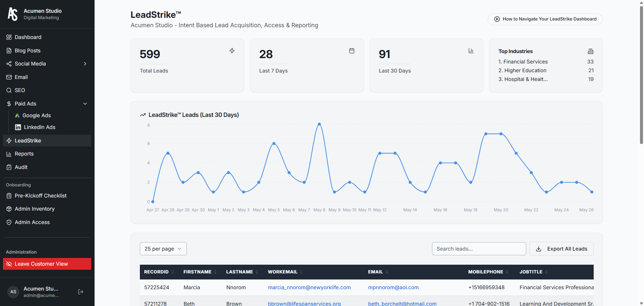Click the Admin Access shield icon
The width and height of the screenshot is (644, 306).
point(9,222)
